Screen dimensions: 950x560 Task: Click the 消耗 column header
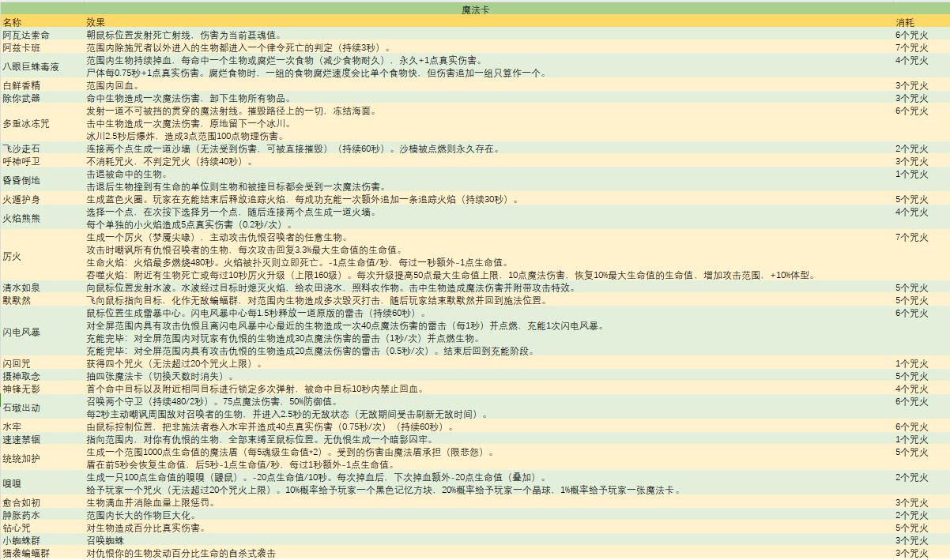pos(904,22)
